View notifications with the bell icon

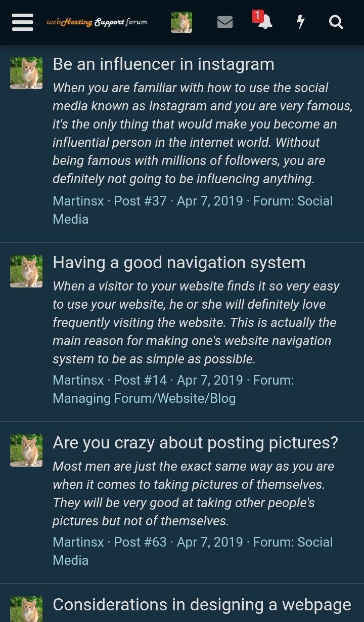[264, 21]
